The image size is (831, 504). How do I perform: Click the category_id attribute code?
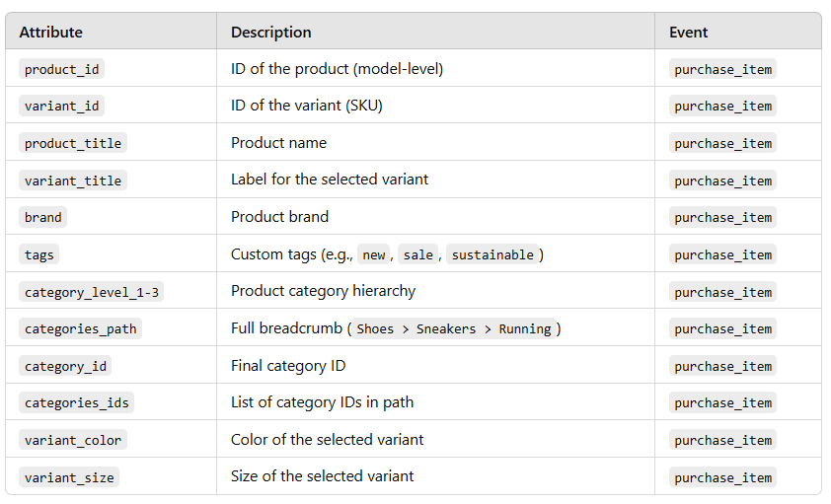tap(65, 366)
